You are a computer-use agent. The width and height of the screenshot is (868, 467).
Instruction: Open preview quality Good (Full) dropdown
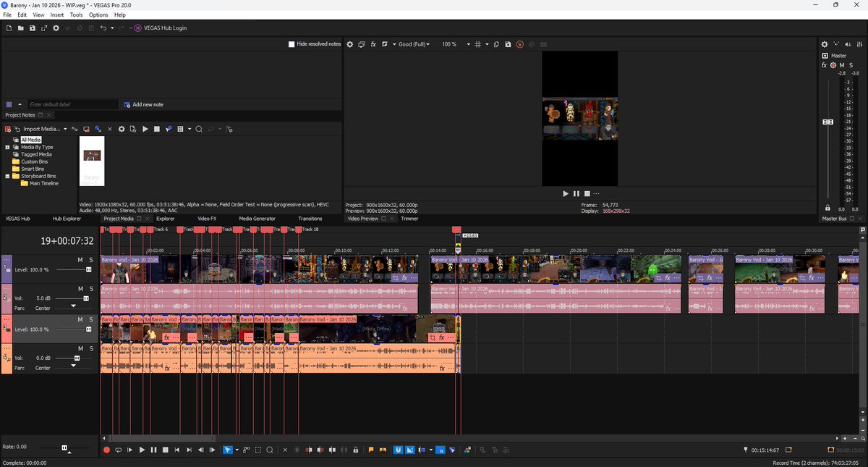414,44
